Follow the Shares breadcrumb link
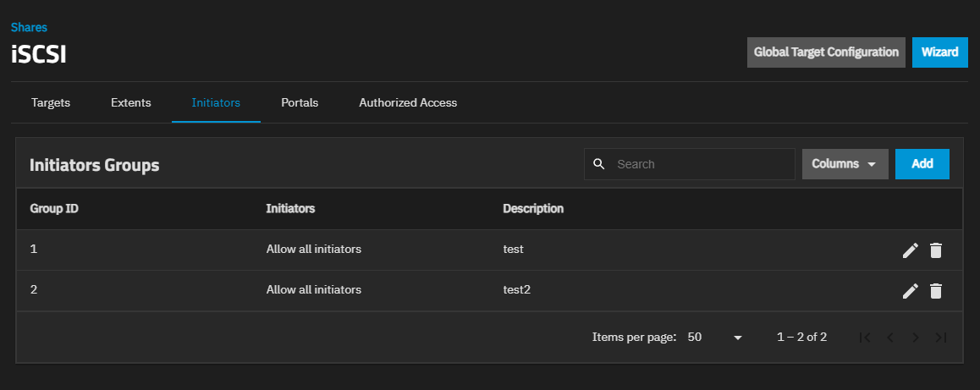This screenshot has height=390, width=980. pos(29,27)
